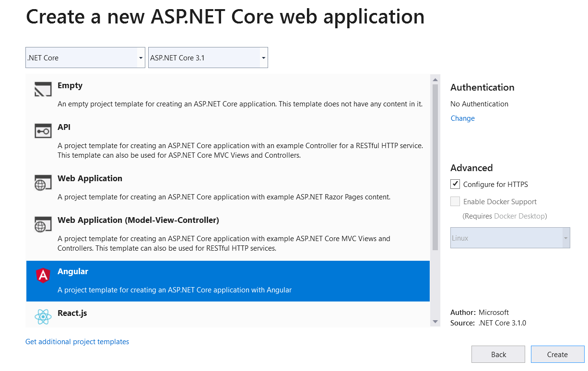Click the API template icon

(43, 131)
